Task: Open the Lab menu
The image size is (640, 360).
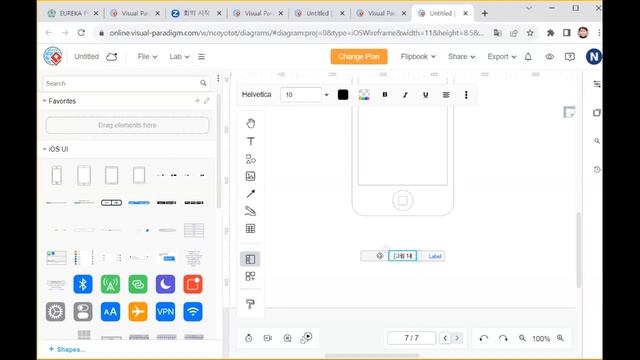Action: [x=179, y=57]
